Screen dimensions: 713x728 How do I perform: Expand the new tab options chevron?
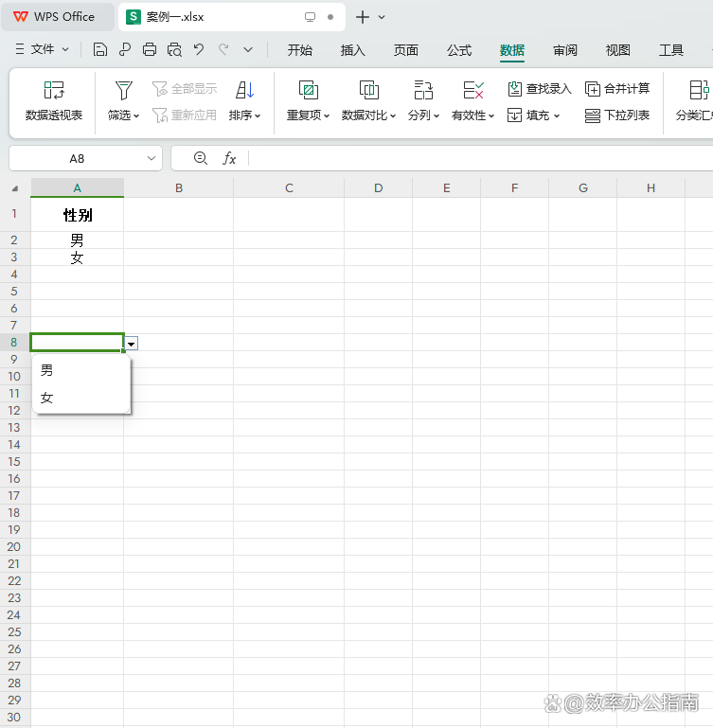click(382, 17)
